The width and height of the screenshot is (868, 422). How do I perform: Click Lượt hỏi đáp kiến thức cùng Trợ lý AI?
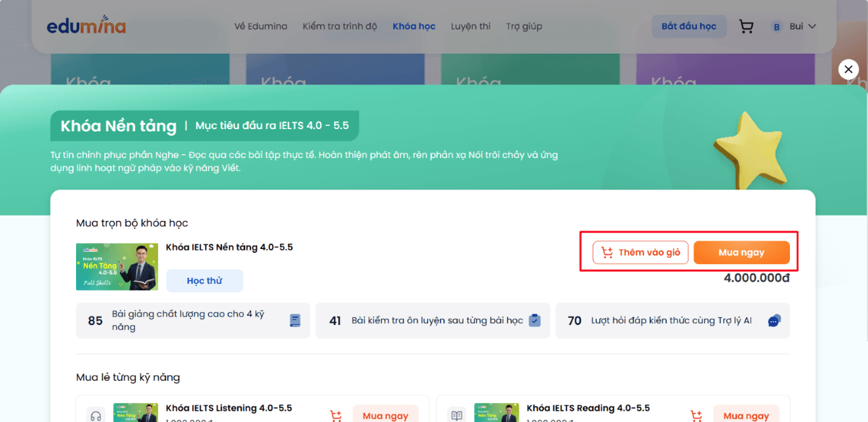(671, 320)
